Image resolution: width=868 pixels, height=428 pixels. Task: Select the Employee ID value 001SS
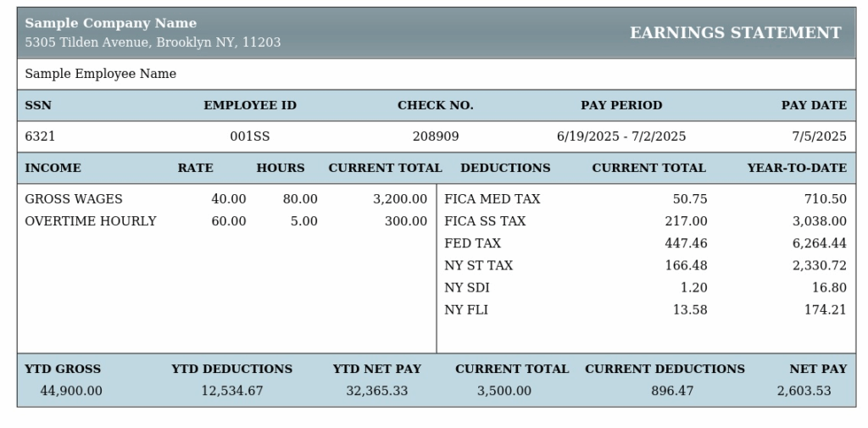tap(250, 136)
